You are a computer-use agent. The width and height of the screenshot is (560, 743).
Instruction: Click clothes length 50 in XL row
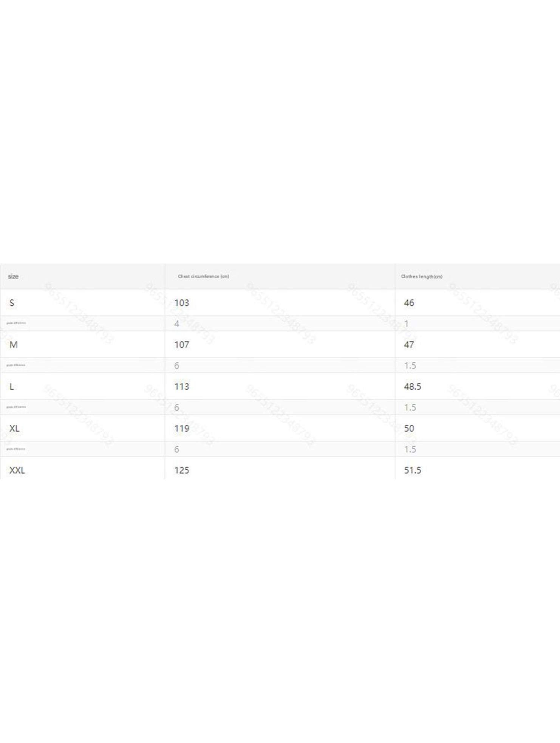[x=409, y=429]
